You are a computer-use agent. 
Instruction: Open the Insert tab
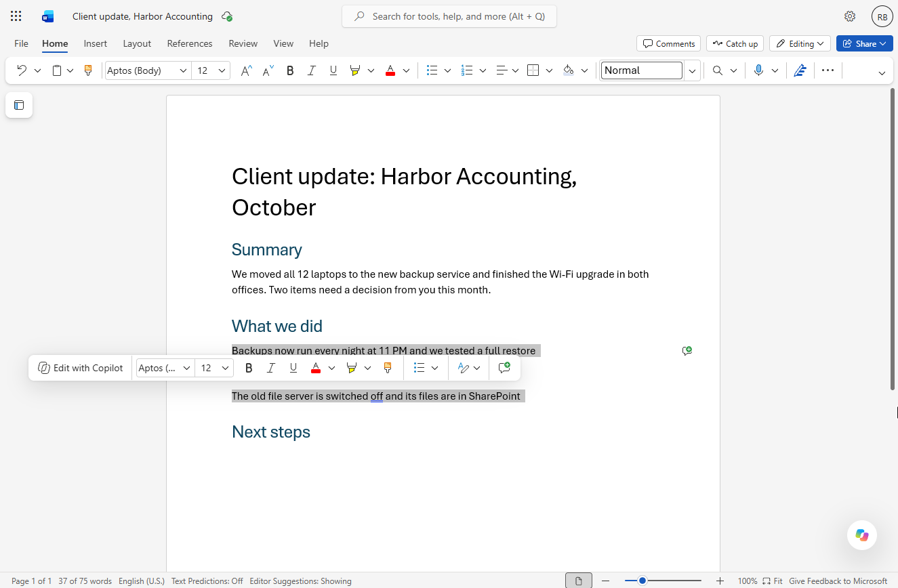pyautogui.click(x=96, y=43)
